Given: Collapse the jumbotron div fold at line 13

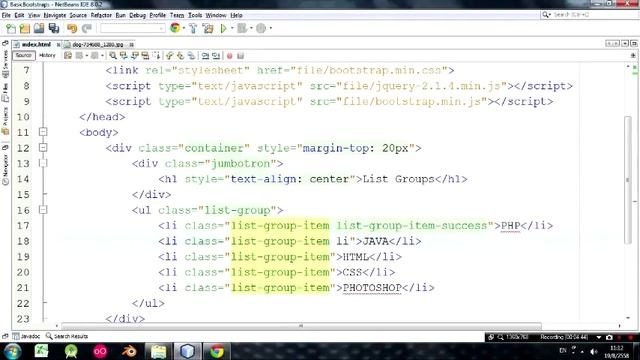Looking at the screenshot, I should 43,163.
